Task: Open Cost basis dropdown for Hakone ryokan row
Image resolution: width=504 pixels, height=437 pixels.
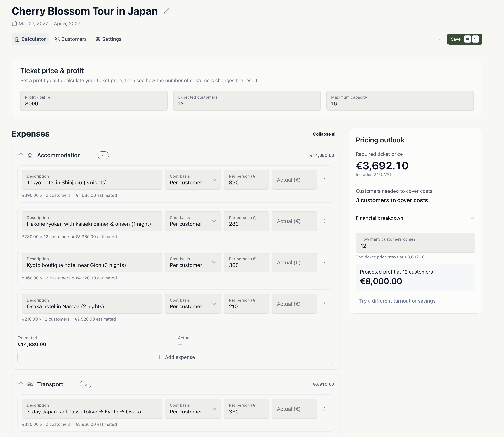Action: (x=193, y=221)
